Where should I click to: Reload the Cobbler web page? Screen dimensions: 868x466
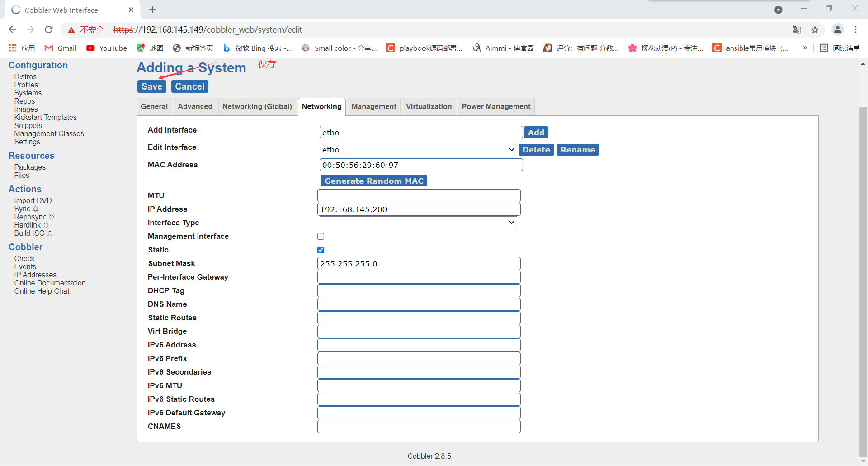[49, 29]
